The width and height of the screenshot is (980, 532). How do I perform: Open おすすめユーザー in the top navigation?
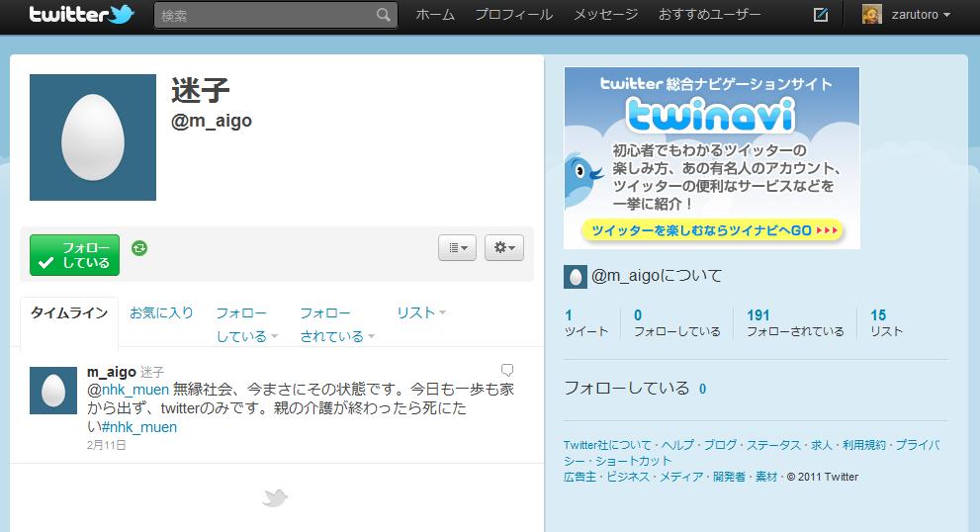[x=709, y=15]
